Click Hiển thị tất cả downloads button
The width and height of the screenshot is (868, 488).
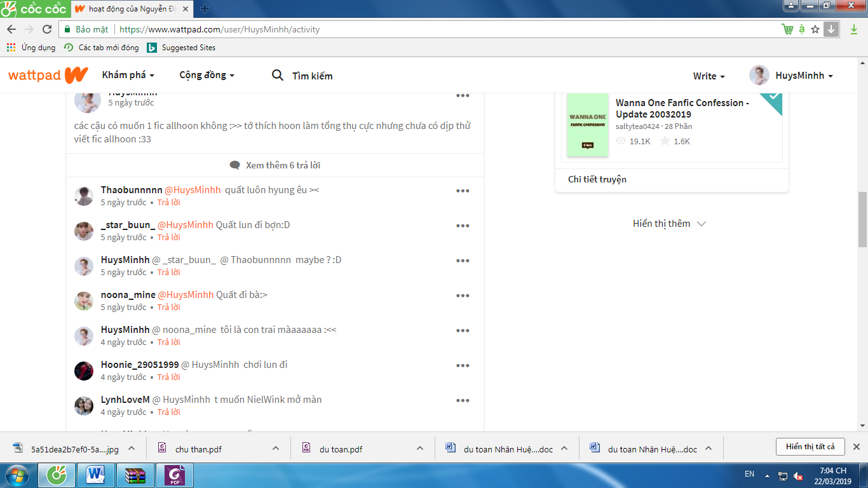tap(810, 447)
